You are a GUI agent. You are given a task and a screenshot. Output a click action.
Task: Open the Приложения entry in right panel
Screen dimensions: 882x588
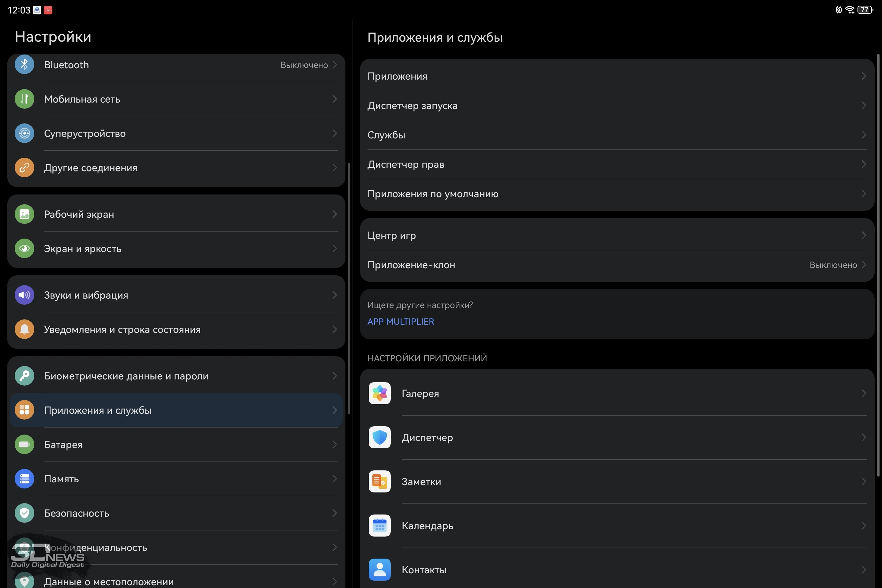click(x=617, y=76)
